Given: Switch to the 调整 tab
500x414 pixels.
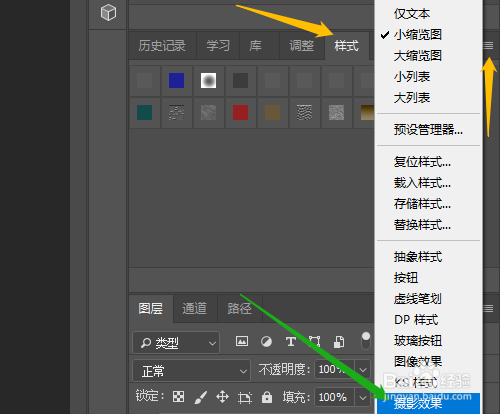Looking at the screenshot, I should pyautogui.click(x=302, y=46).
